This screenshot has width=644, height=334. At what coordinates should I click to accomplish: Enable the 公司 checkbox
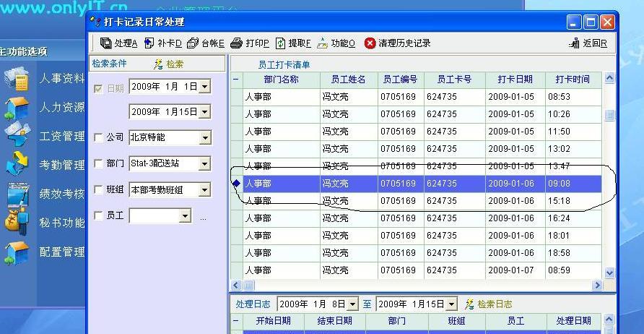tap(99, 137)
